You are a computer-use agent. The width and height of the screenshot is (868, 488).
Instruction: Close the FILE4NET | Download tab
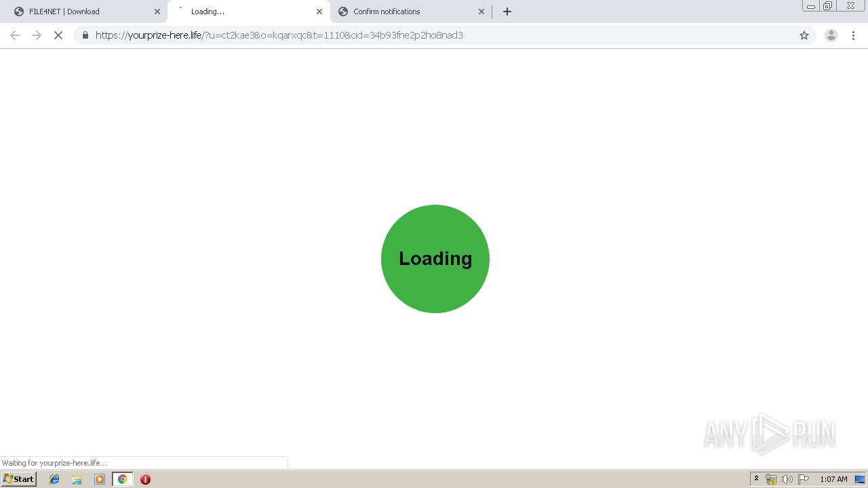[157, 12]
